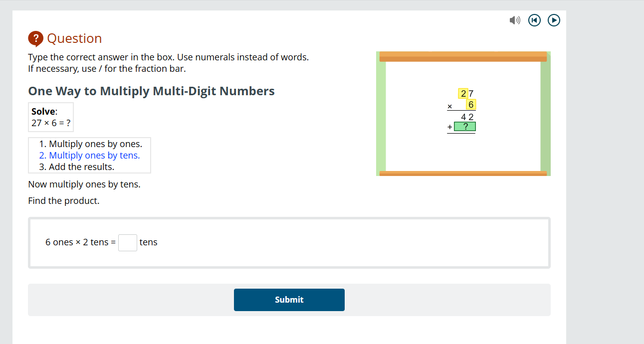This screenshot has width=644, height=344.
Task: Click the text Now multiply ones by tens
Action: 84,184
